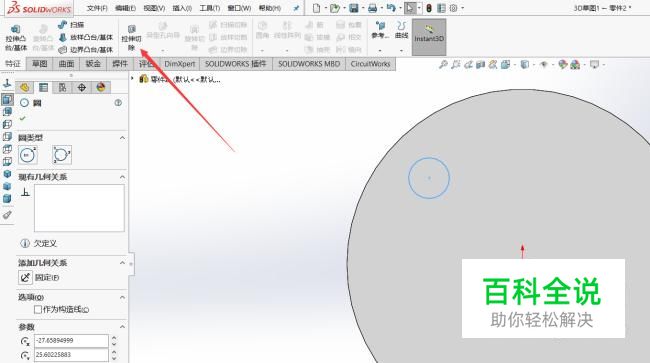The height and width of the screenshot is (363, 650).
Task: Open the Edit (编辑) menu
Action: click(x=125, y=8)
